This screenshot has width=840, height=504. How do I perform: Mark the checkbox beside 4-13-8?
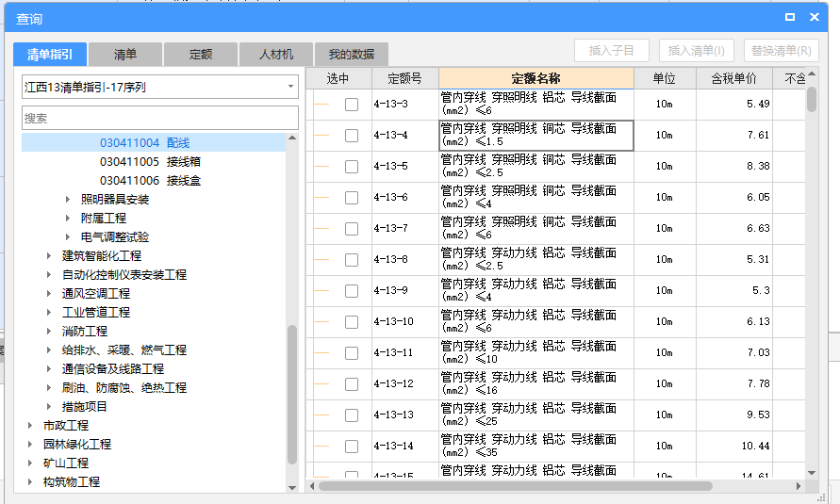point(352,259)
